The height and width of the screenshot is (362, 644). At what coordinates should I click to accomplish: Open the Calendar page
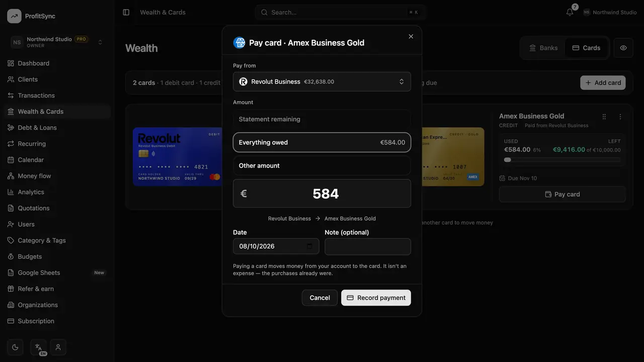57,160
